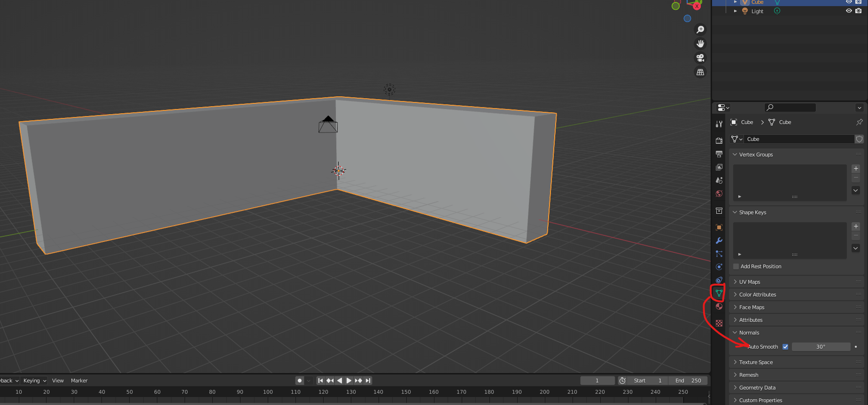868x405 pixels.
Task: Click the pan view hand icon
Action: point(700,44)
